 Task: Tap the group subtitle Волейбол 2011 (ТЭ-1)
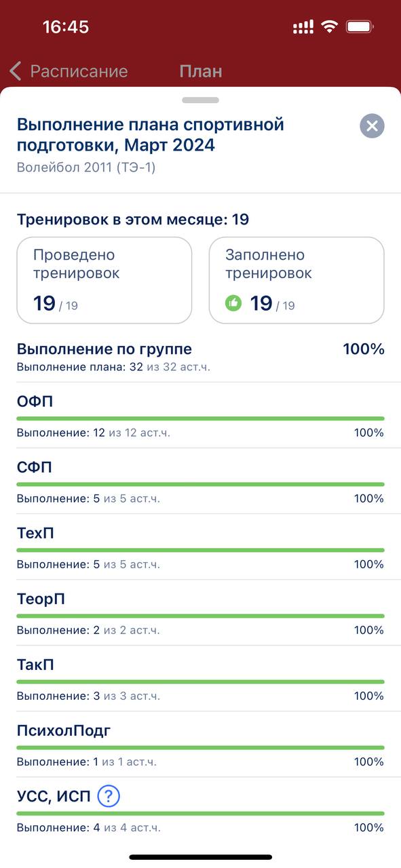coord(86,167)
